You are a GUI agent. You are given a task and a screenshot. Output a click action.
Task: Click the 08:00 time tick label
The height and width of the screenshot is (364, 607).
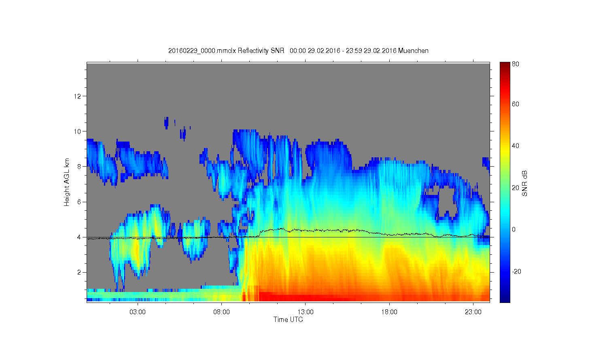(x=221, y=312)
